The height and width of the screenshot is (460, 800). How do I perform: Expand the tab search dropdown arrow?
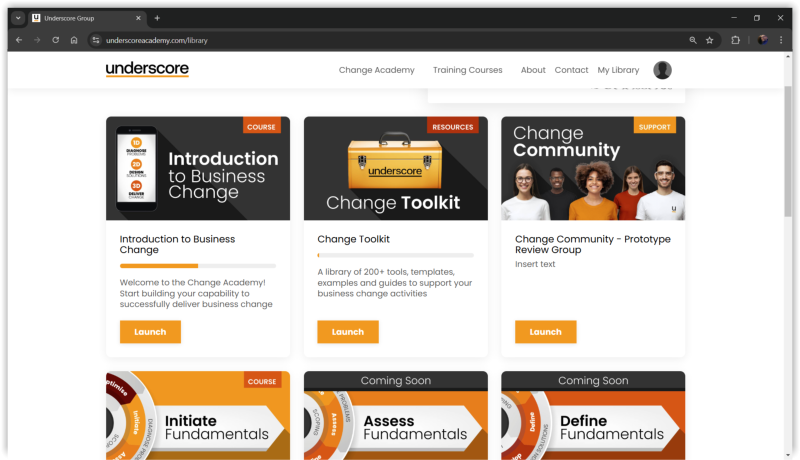click(x=18, y=18)
